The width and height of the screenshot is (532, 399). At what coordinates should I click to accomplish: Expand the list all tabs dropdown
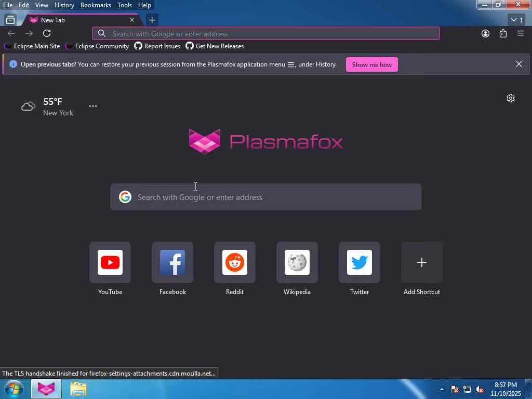click(517, 20)
